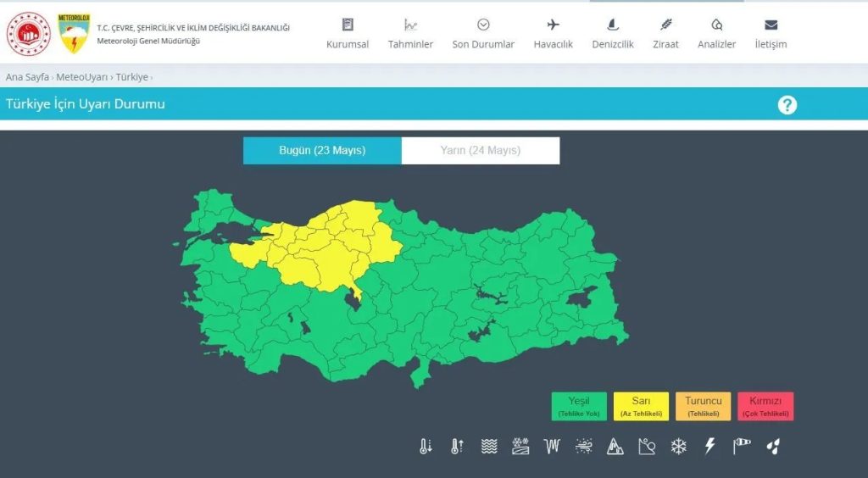This screenshot has height=478, width=868.
Task: Switch to the Yarın (24 Mayıs) tab
Action: click(x=481, y=151)
